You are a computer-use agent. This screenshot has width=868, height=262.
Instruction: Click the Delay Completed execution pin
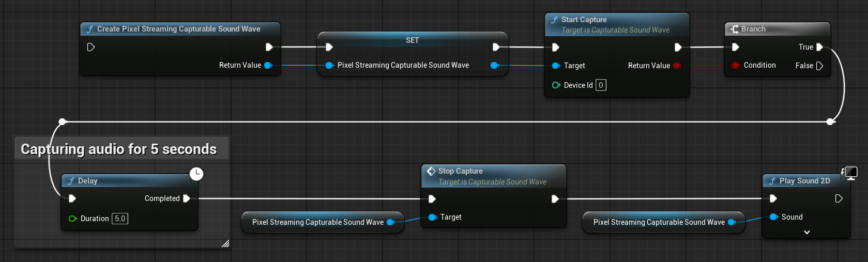pyautogui.click(x=187, y=198)
